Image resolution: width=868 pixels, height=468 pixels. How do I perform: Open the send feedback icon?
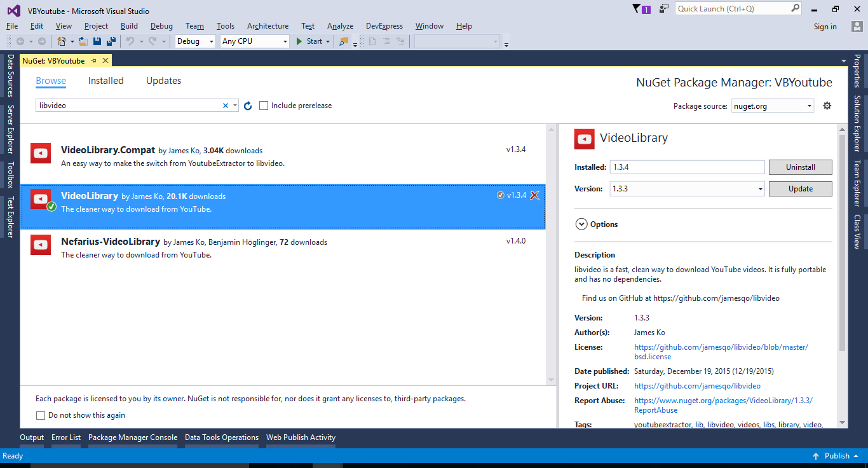coord(664,9)
